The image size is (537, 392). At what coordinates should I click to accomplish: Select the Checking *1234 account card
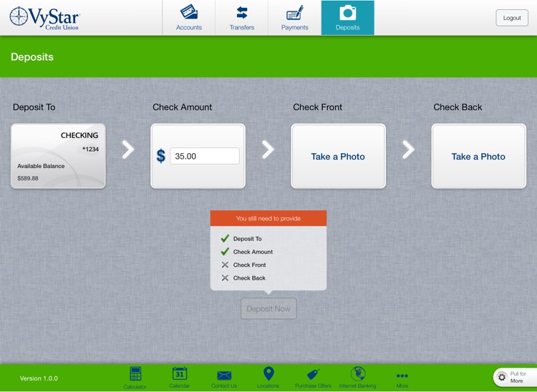point(58,156)
